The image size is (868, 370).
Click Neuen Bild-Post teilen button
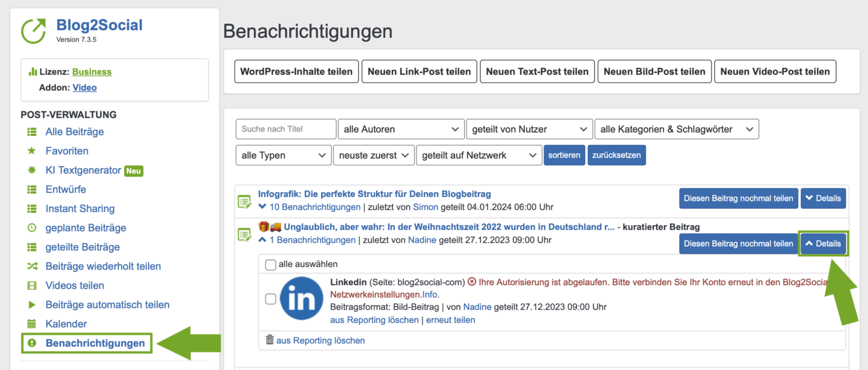[x=654, y=71]
